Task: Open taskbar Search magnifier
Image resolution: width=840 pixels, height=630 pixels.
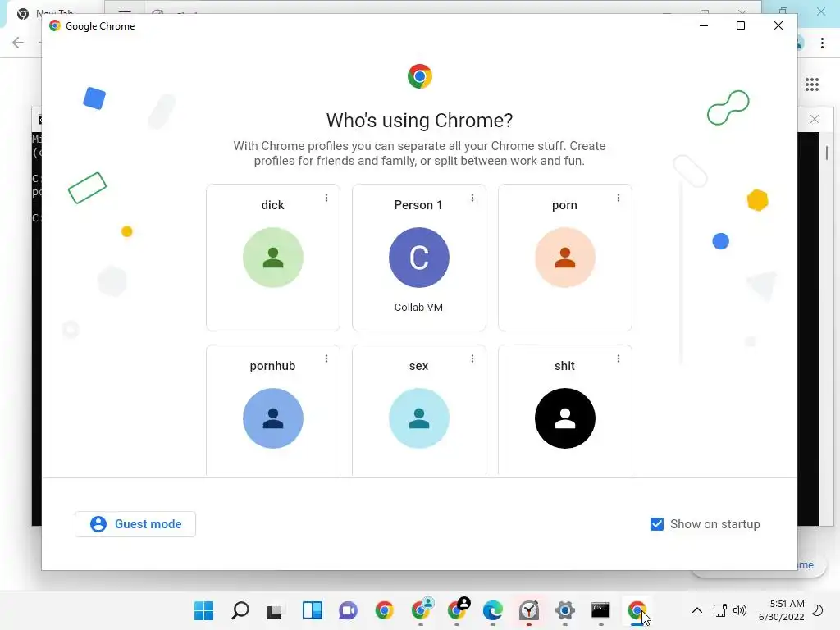Action: [x=240, y=610]
